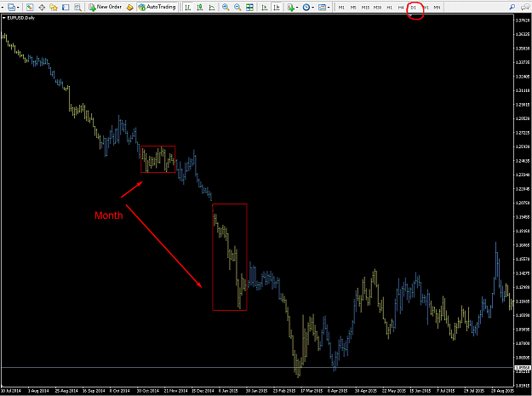Click the '21 Nov 2014' date label
This screenshot has height=396, width=532.
pyautogui.click(x=175, y=391)
